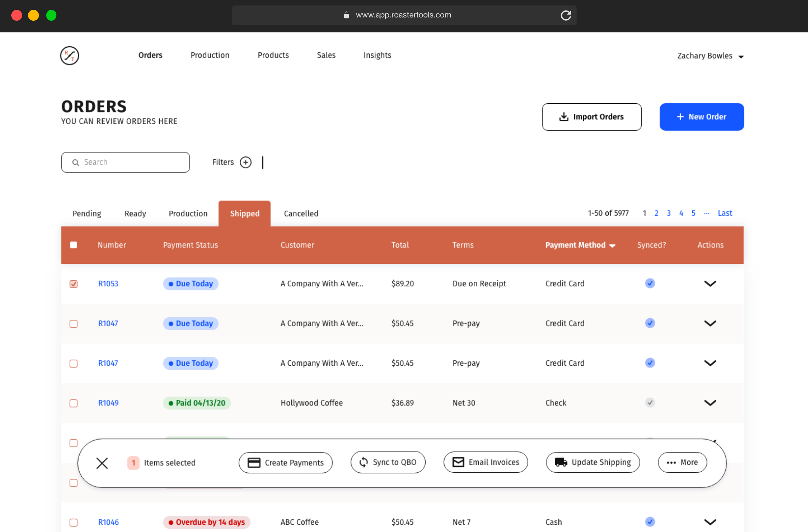Expand actions chevron for order R1053

click(710, 283)
